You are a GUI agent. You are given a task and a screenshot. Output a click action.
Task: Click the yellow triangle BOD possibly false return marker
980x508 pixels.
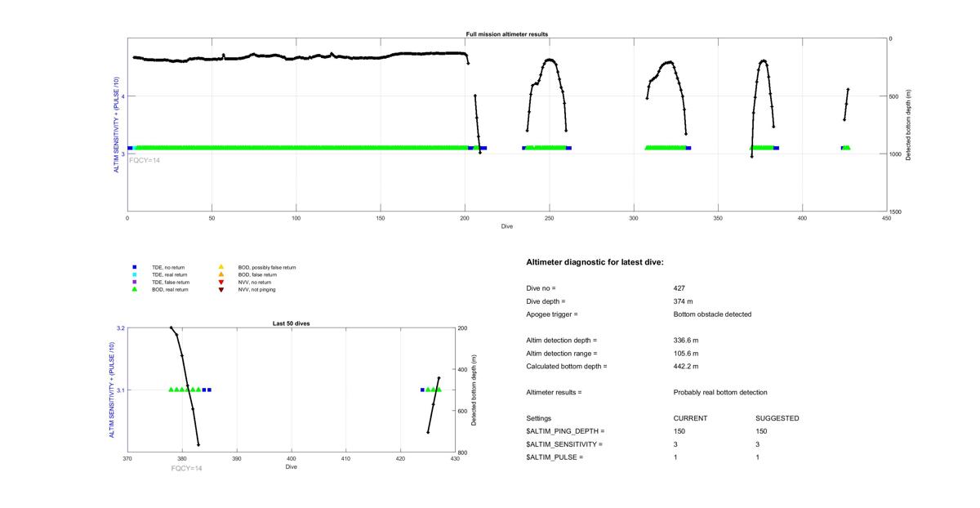220,267
